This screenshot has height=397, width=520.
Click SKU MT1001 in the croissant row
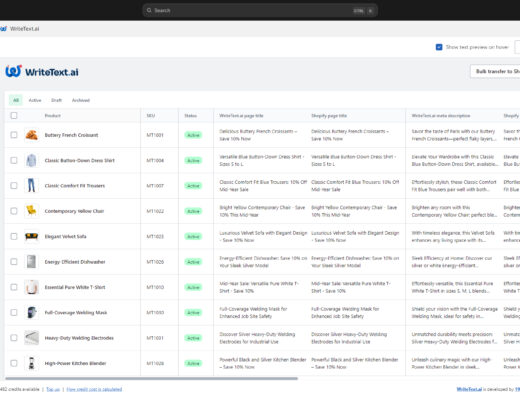click(x=155, y=135)
